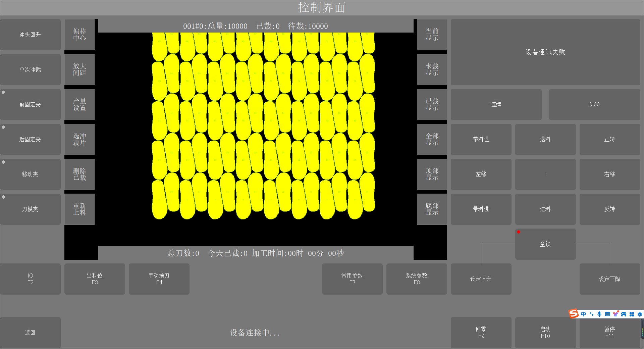
Task: Click the skin shirt icon in IME bar
Action: pyautogui.click(x=615, y=314)
